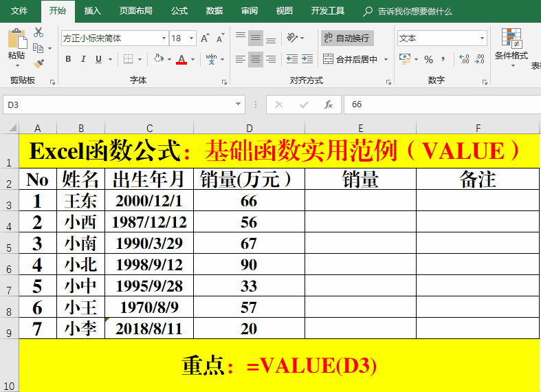Click the text orientation icon
Image resolution: width=541 pixels, height=392 pixels.
coord(292,38)
